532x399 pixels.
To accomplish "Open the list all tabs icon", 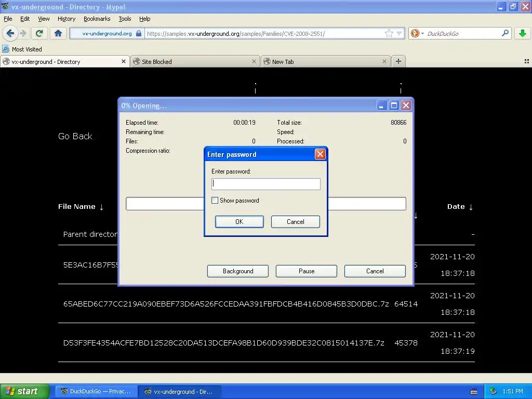I will point(527,61).
